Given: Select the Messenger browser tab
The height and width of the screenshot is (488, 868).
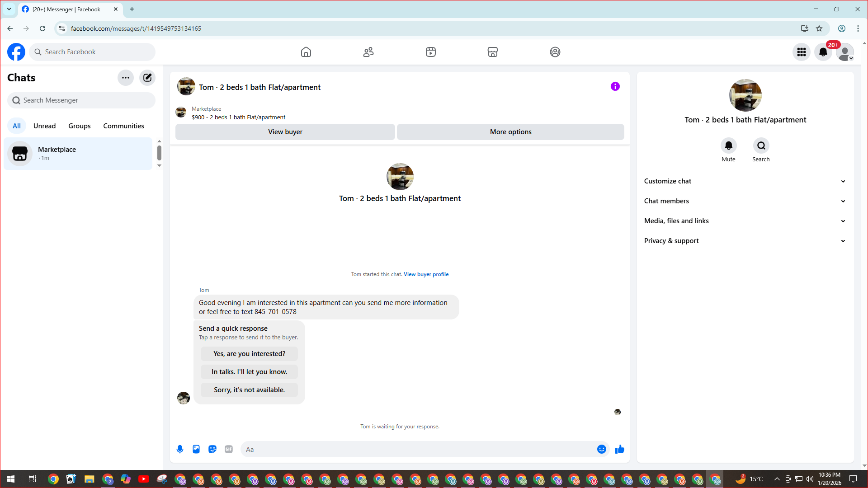Looking at the screenshot, I should tap(71, 9).
